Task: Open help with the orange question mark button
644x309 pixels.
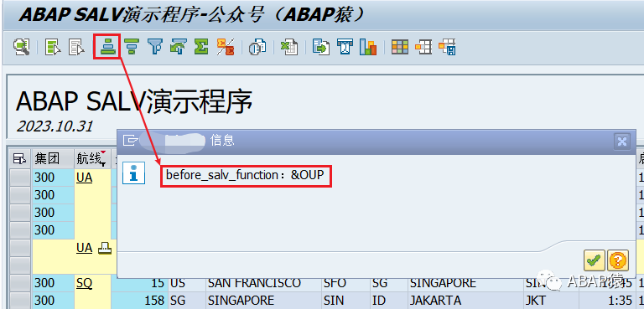Action: [x=618, y=260]
